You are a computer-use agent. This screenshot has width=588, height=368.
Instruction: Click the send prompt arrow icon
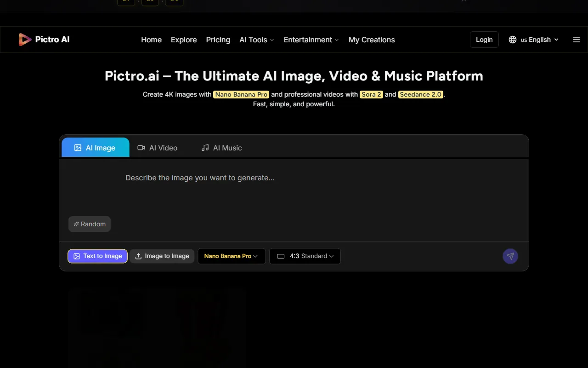pos(510,256)
